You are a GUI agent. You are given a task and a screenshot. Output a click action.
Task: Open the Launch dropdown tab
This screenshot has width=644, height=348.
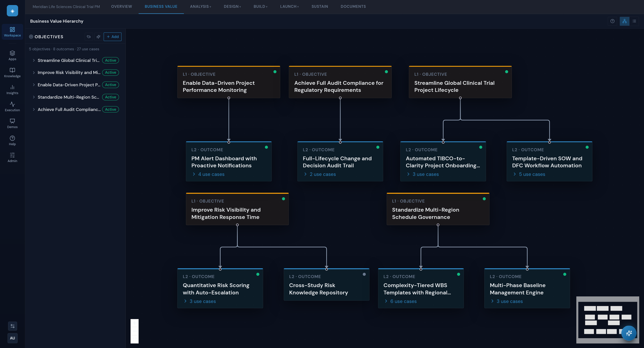pyautogui.click(x=289, y=6)
